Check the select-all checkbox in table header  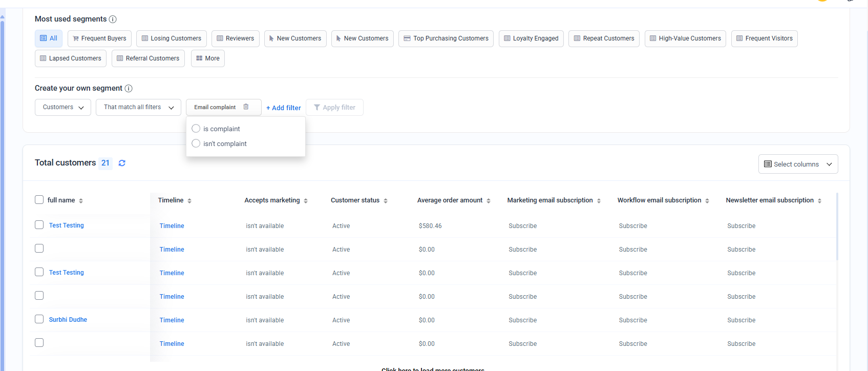tap(39, 200)
